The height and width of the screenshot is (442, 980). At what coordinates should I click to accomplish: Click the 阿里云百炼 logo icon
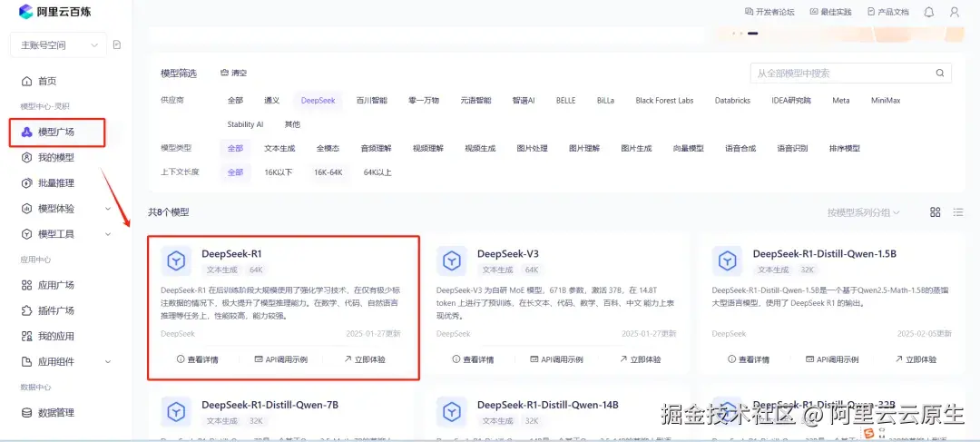[x=26, y=11]
